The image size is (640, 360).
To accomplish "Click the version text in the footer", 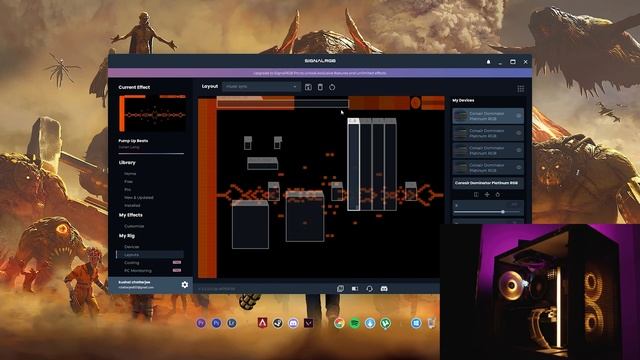I will (x=217, y=289).
